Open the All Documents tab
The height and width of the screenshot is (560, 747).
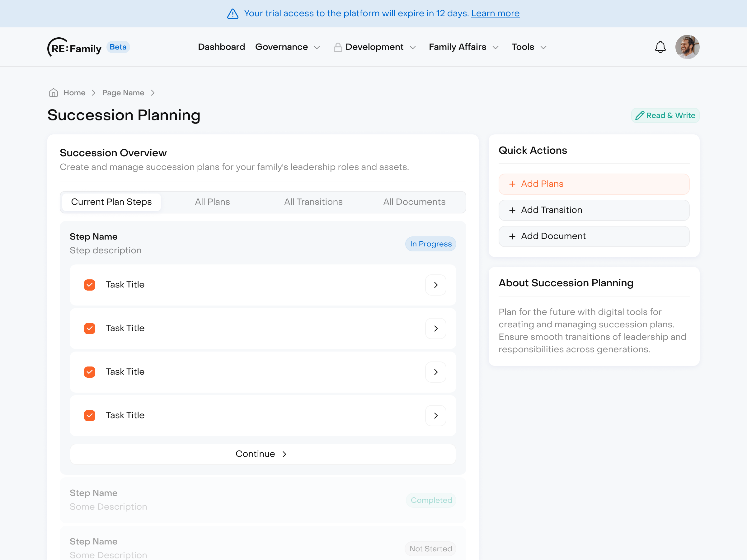(414, 202)
